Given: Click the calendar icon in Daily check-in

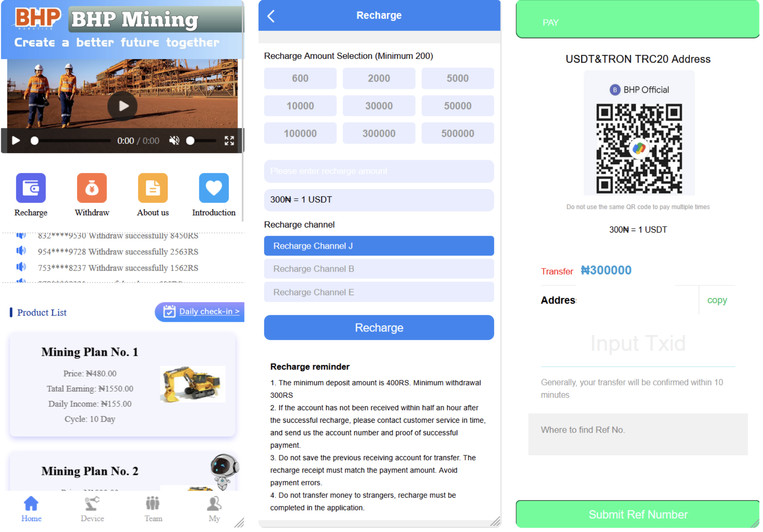Looking at the screenshot, I should click(169, 311).
